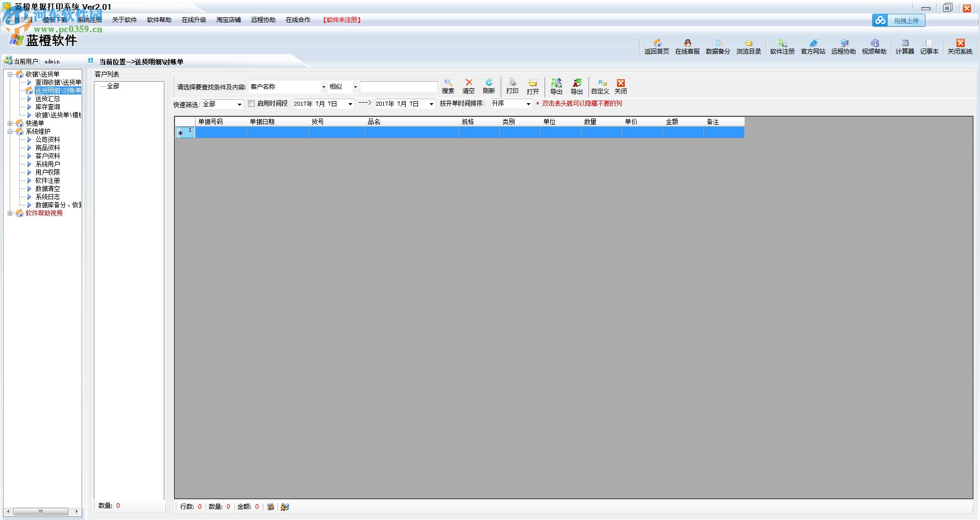Click 远程协助 toolbar icon

tap(843, 46)
